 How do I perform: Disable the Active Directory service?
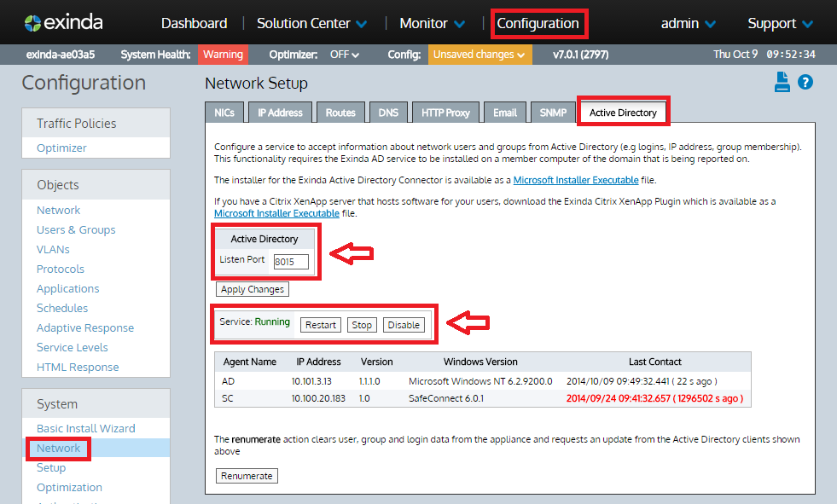pyautogui.click(x=404, y=325)
